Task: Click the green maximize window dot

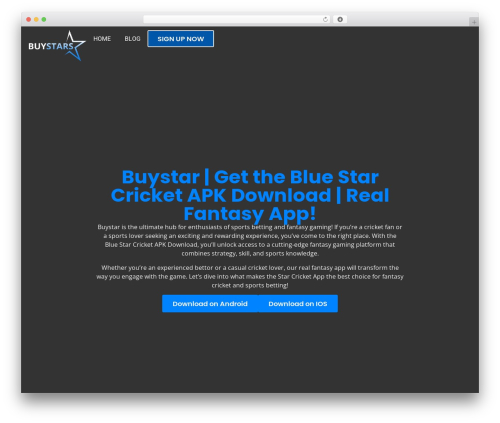Action: (44, 19)
